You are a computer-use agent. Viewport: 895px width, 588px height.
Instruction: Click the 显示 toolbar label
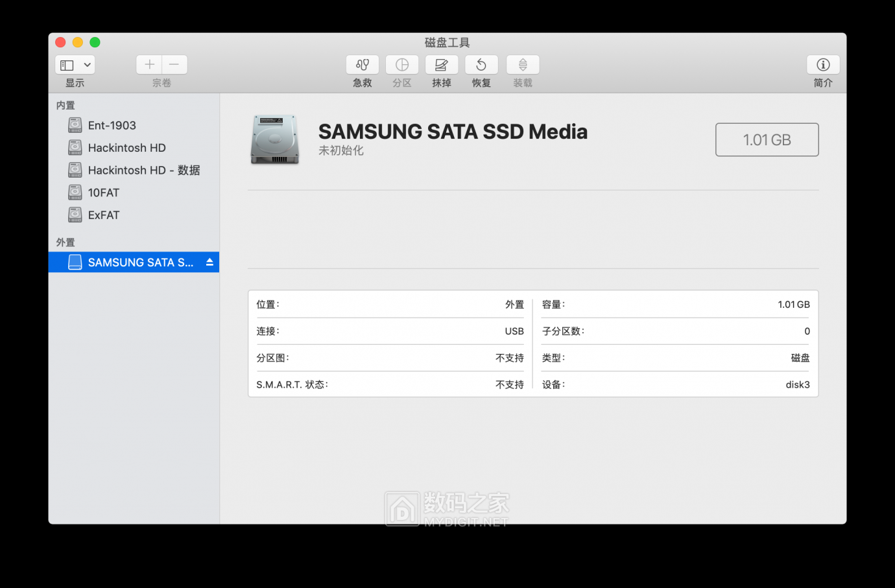click(x=75, y=83)
